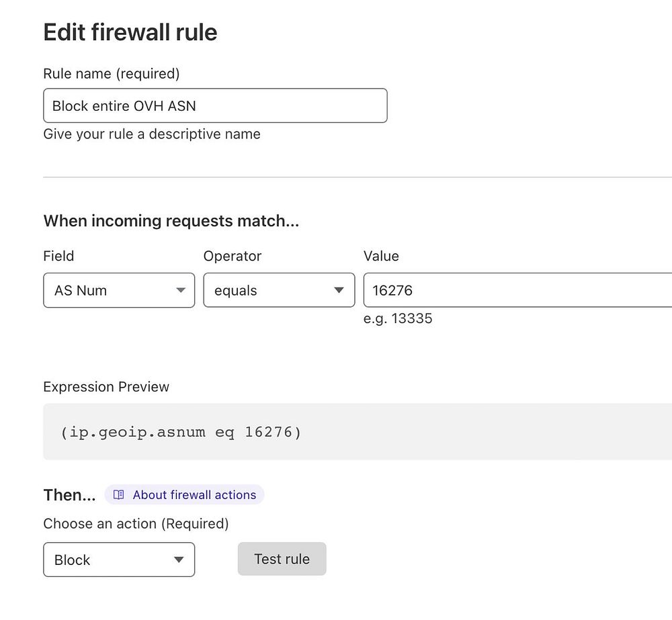The height and width of the screenshot is (620, 672).
Task: Click the 'Give your rule a descriptive name' hint
Action: (x=152, y=134)
